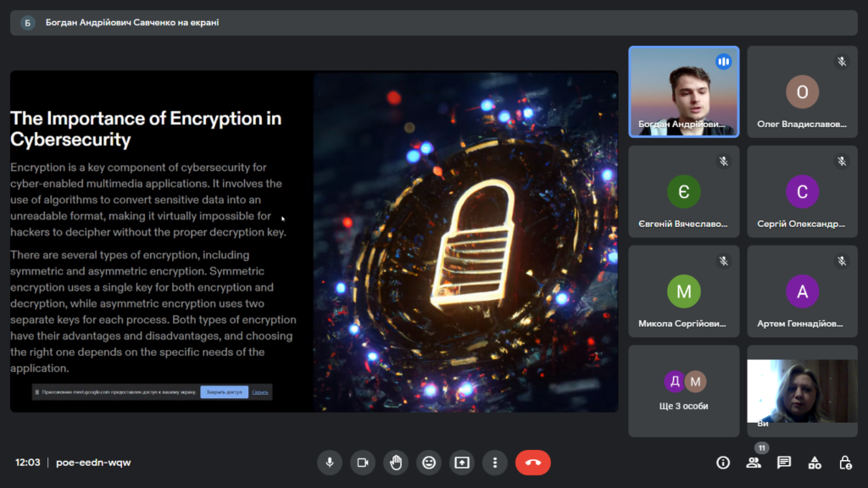Screen dimensions: 868x488
Task: Open chat with everyone
Action: point(784,463)
